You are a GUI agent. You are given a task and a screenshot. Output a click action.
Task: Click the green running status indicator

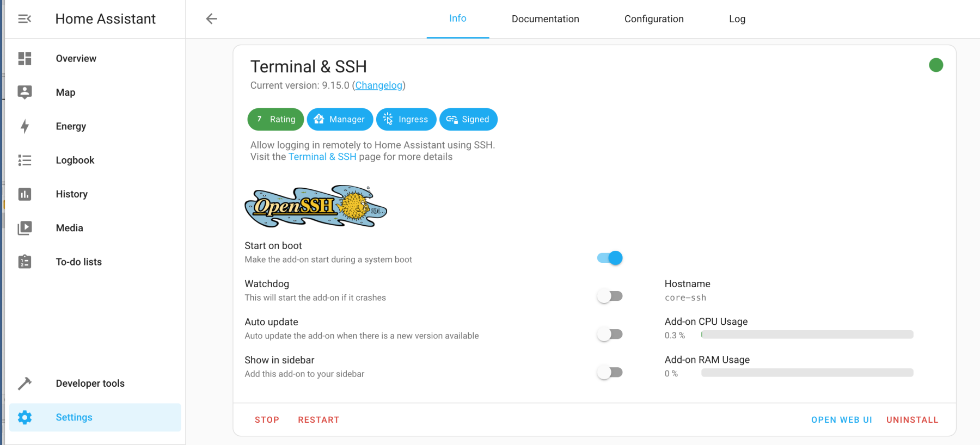point(936,65)
